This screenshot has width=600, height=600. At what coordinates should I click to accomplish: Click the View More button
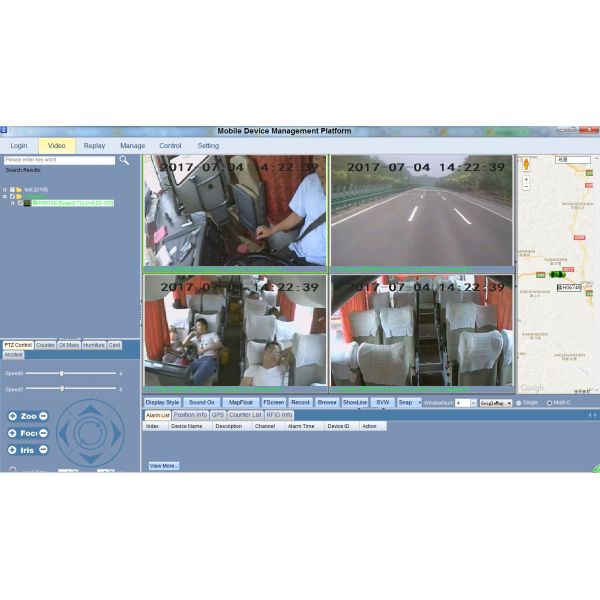click(163, 465)
